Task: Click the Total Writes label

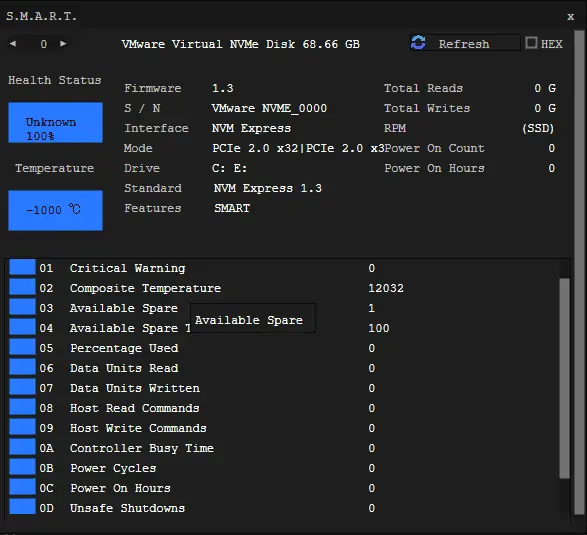Action: [427, 108]
